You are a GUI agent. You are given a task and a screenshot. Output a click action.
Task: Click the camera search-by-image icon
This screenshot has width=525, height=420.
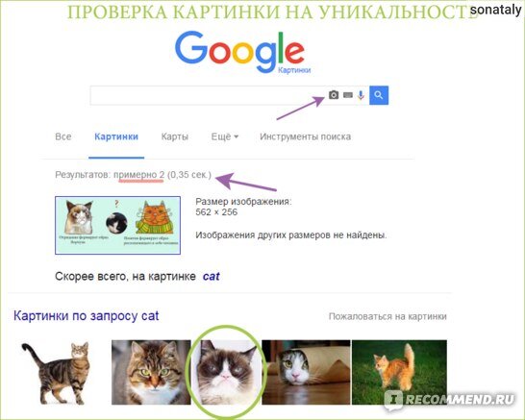coord(334,95)
